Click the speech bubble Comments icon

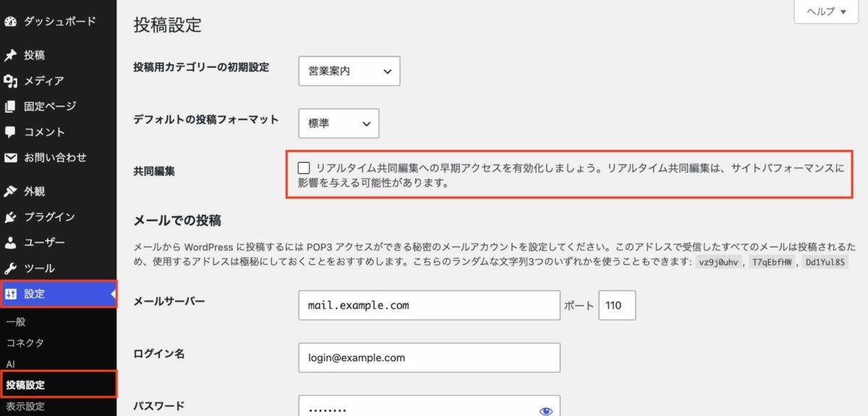coord(10,132)
